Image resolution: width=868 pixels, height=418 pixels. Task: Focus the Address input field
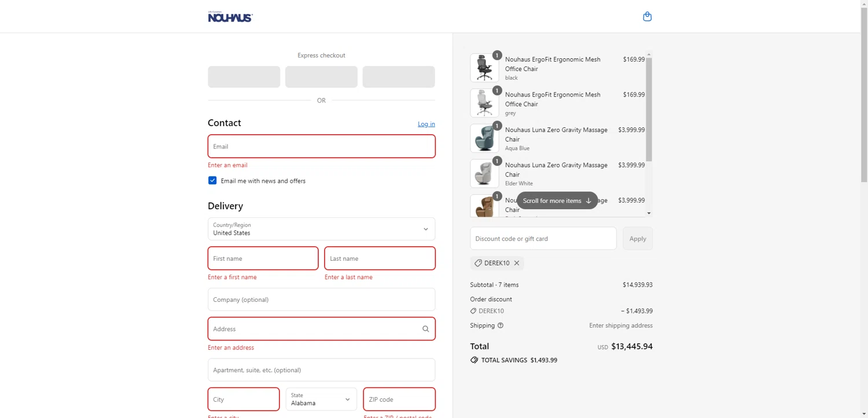[x=321, y=329]
